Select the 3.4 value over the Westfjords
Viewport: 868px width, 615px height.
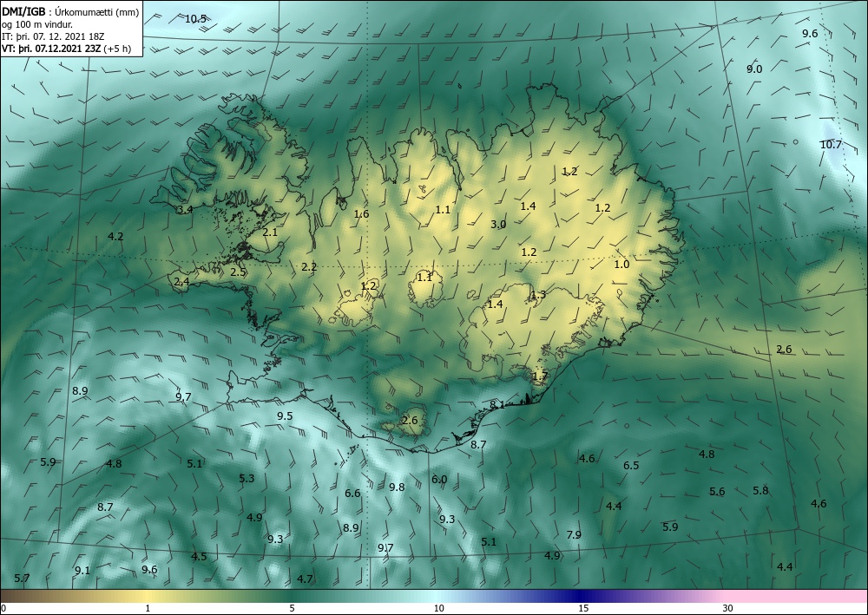185,210
